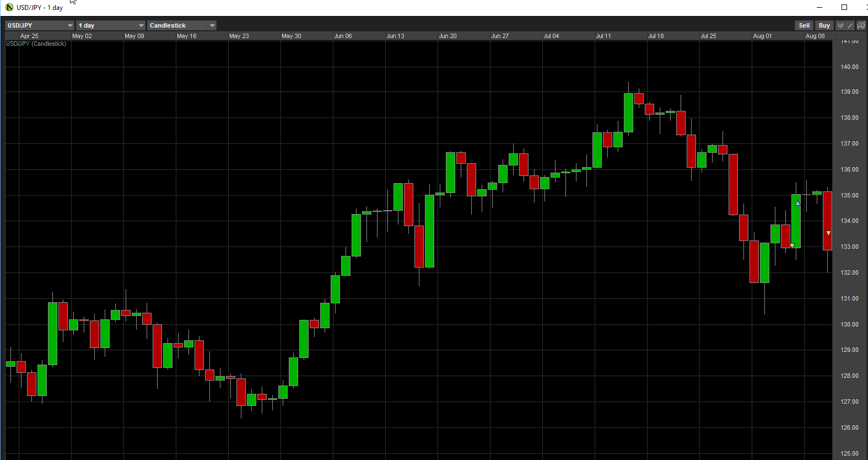Minimize the USD/JPY chart window
This screenshot has width=868, height=460.
tap(820, 7)
